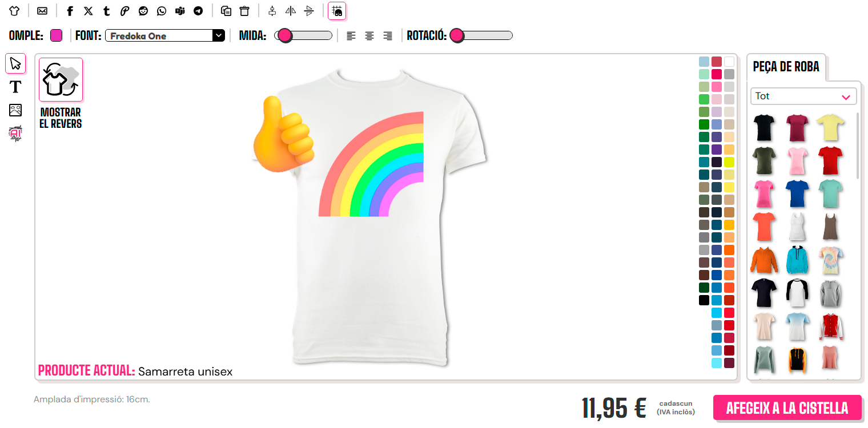Open the Fredoka One font dropdown

pyautogui.click(x=165, y=35)
